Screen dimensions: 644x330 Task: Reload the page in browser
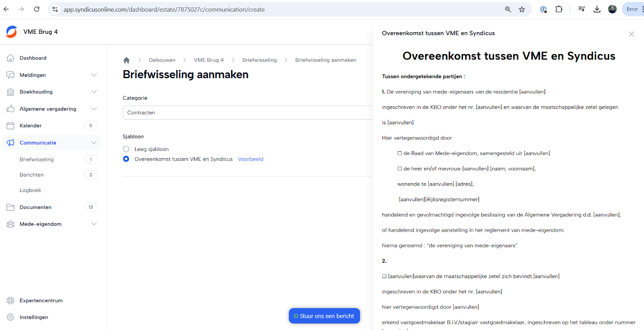tap(37, 9)
